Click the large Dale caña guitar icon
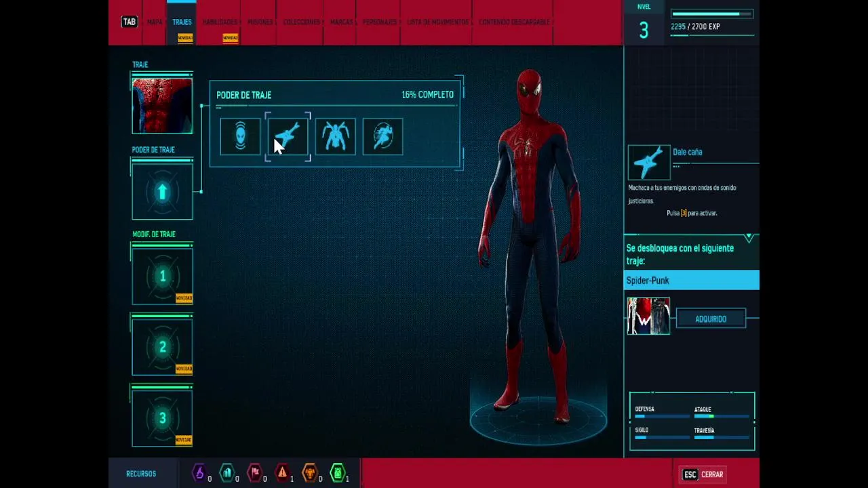Image resolution: width=868 pixels, height=488 pixels. pos(649,162)
